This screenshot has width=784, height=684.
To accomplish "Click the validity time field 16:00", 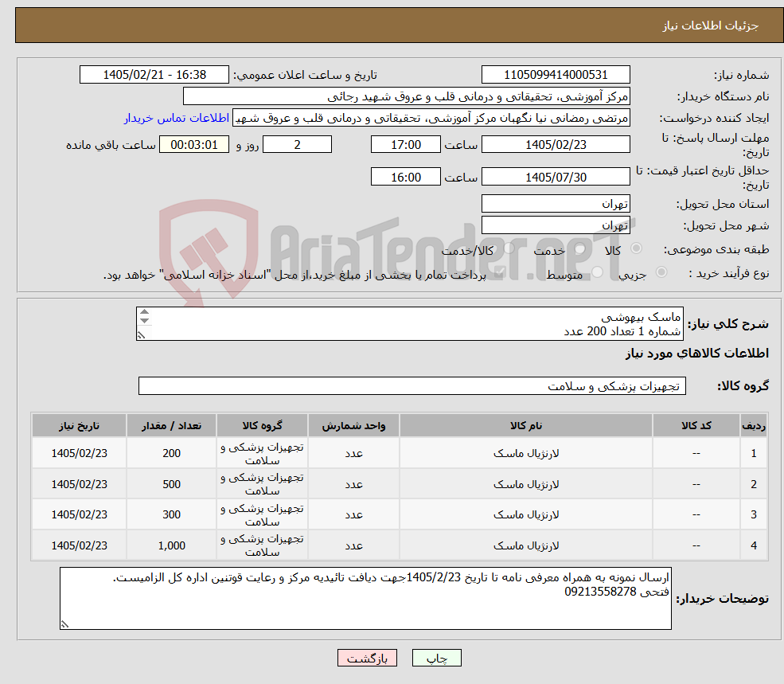I will (405, 177).
